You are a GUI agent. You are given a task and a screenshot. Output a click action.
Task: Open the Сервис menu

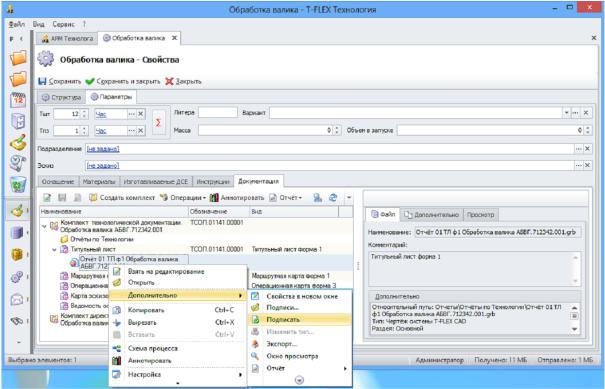point(64,24)
